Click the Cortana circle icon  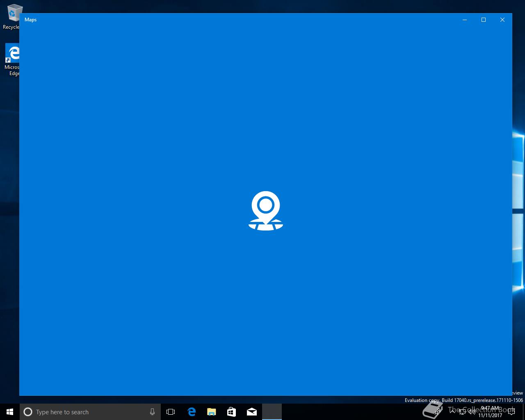pyautogui.click(x=28, y=412)
